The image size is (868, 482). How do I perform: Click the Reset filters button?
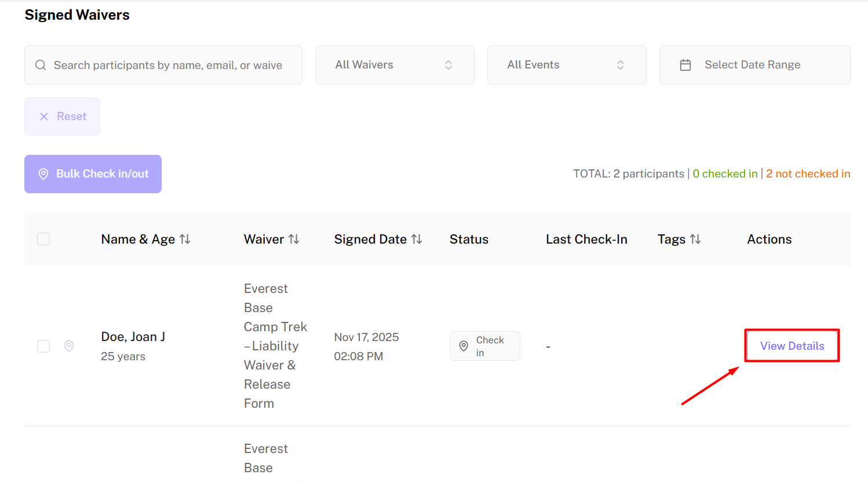63,117
